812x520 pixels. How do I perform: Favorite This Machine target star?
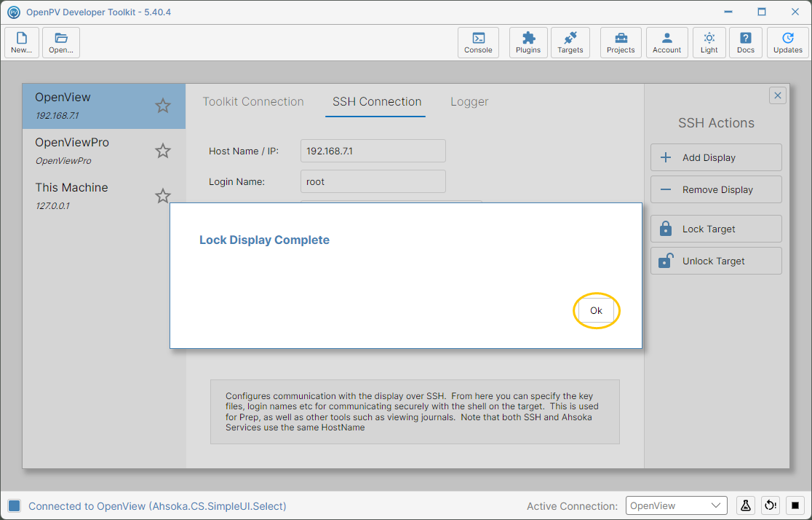[x=162, y=196]
